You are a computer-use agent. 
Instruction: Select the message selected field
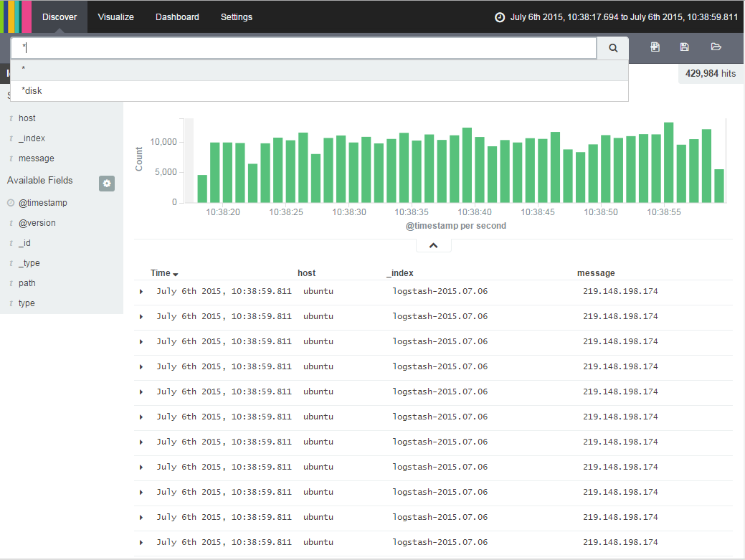pyautogui.click(x=36, y=158)
